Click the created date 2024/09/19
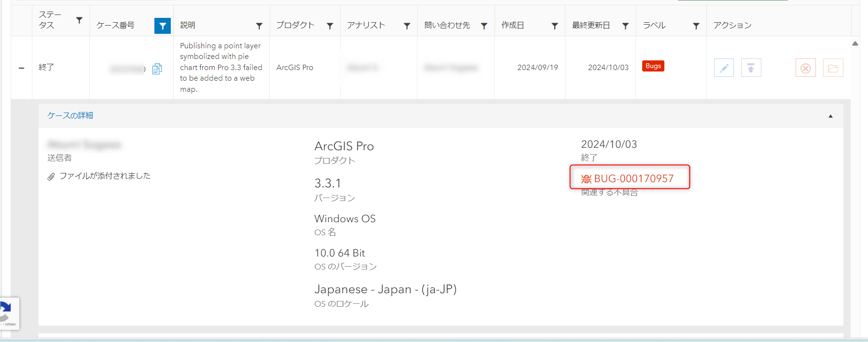868x342 pixels. [537, 68]
